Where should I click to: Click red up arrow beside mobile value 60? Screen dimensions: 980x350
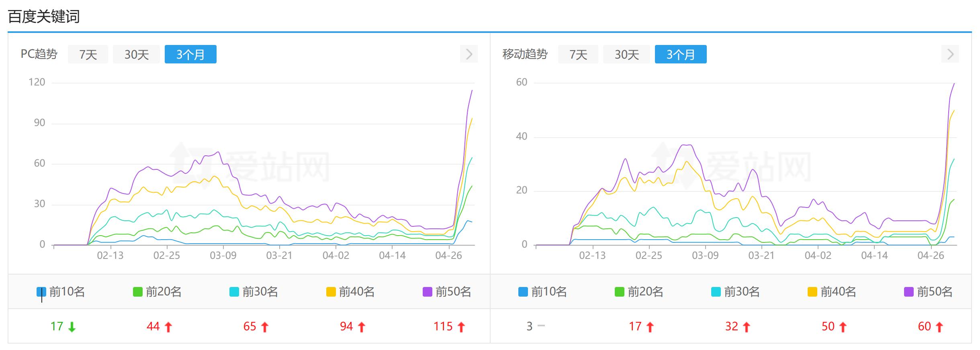click(939, 327)
